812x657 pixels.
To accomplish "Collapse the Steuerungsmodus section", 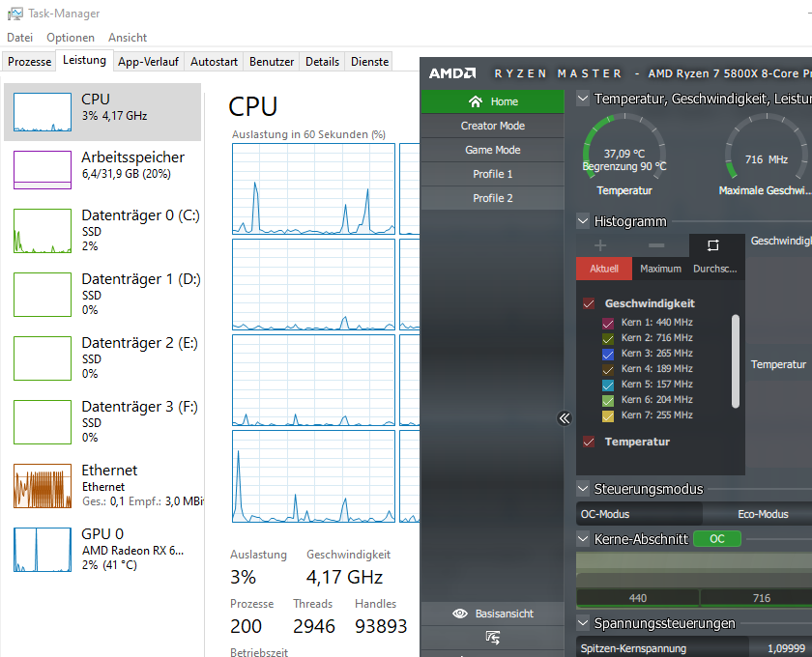I will (x=583, y=488).
